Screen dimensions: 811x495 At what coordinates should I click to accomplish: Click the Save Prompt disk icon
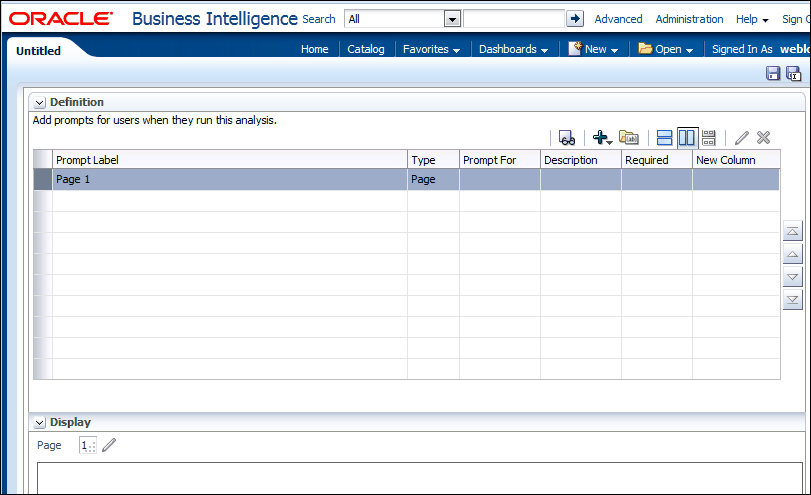(x=773, y=73)
